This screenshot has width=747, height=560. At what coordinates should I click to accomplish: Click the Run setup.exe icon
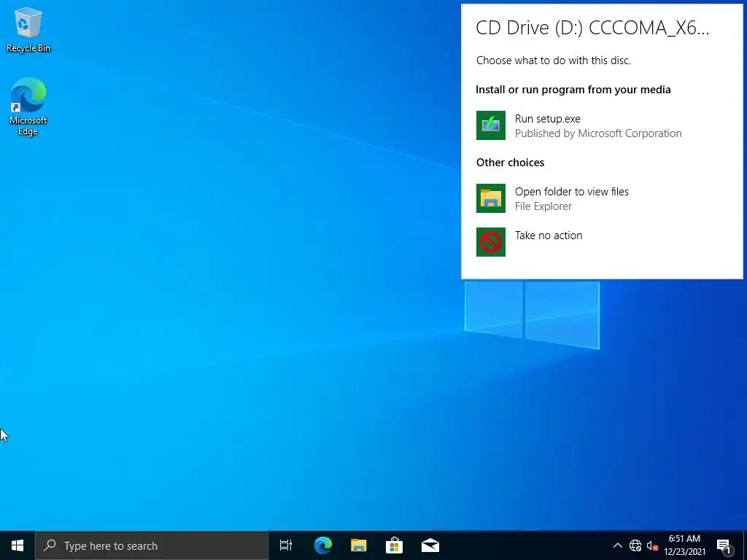click(x=491, y=125)
